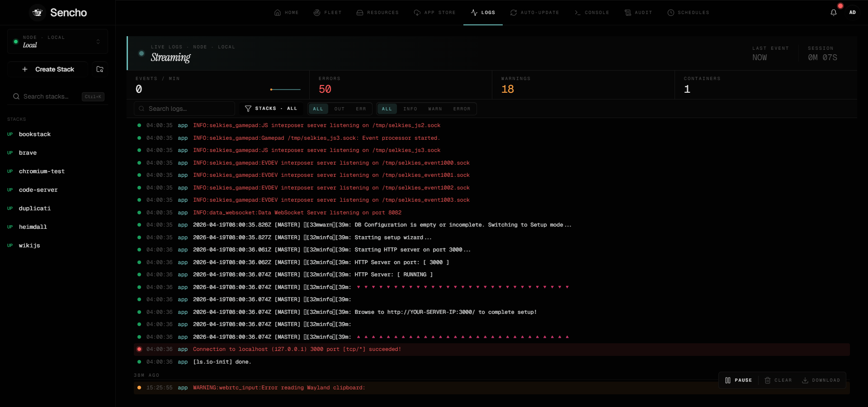
Task: Click the streaming status indicator dot
Action: tap(142, 53)
